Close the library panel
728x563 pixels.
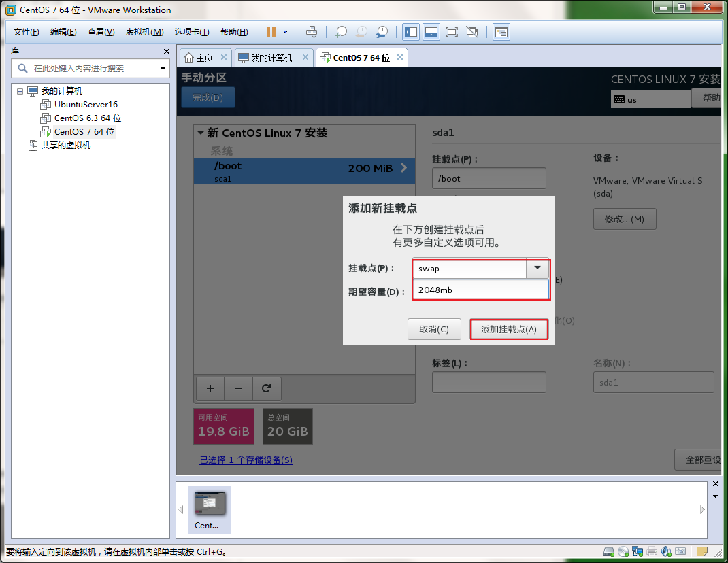(x=167, y=51)
